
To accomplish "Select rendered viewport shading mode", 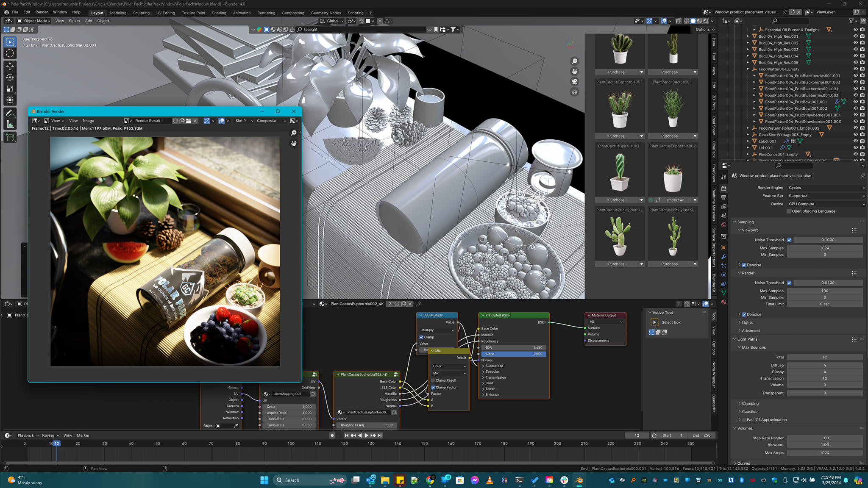I will 706,21.
